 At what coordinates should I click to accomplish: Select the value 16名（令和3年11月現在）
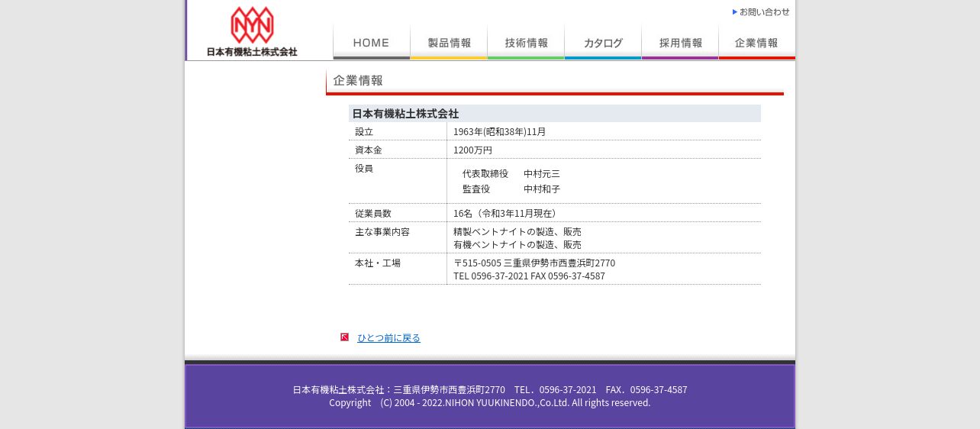pyautogui.click(x=507, y=213)
